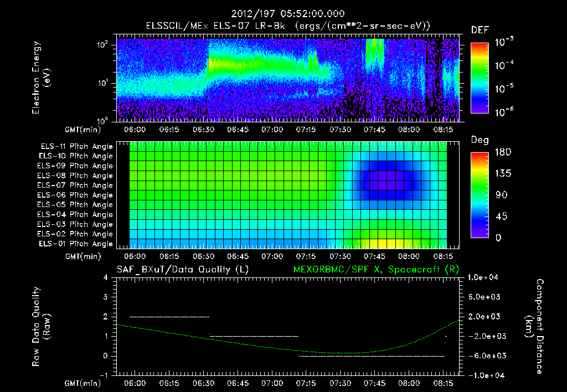Click the 0 value on Deg scale
The image size is (567, 392).
click(x=498, y=238)
